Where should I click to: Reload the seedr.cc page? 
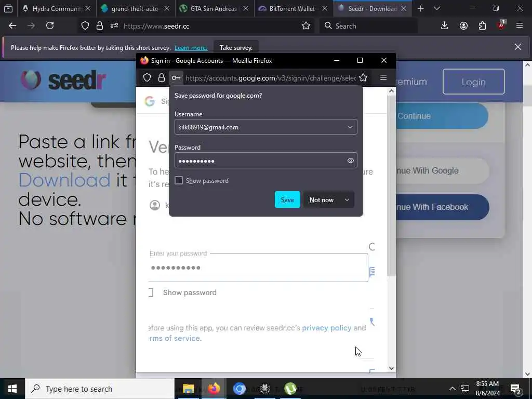(50, 26)
